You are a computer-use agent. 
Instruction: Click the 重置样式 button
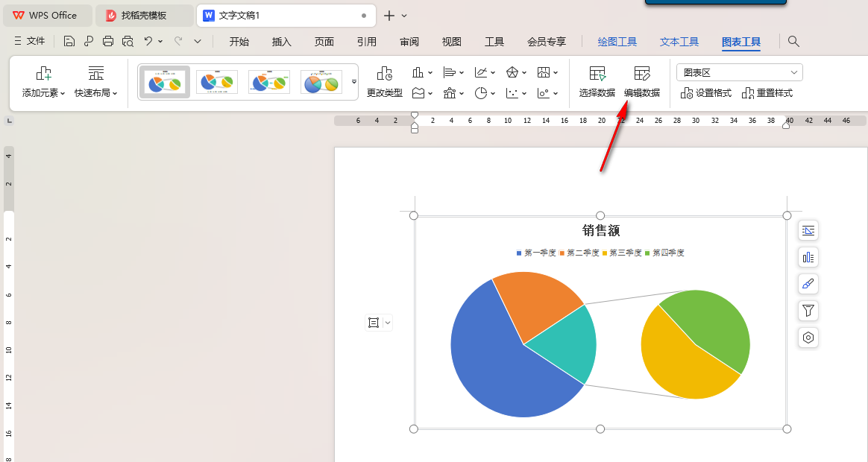767,93
